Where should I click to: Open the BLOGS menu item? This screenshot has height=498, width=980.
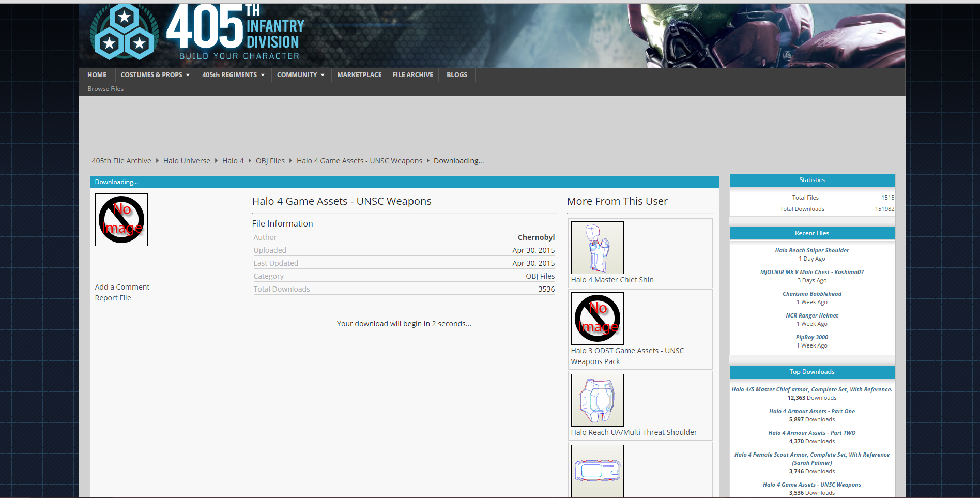tap(457, 75)
